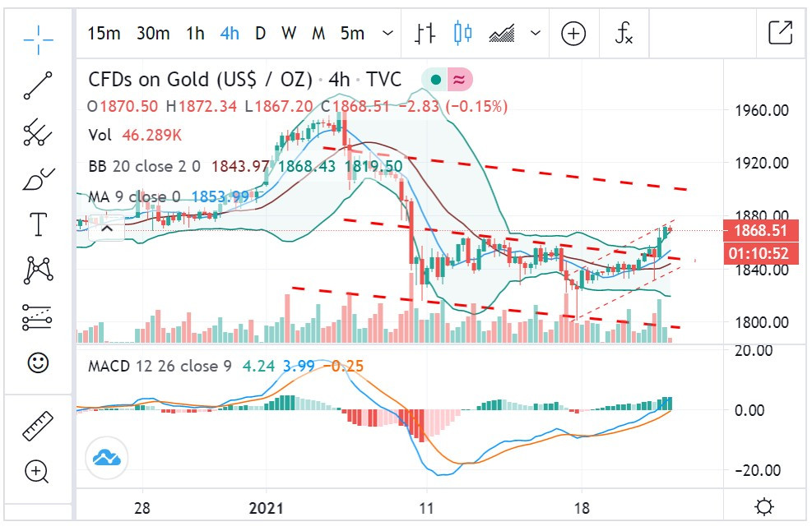The width and height of the screenshot is (812, 531).
Task: Open the emoji icons tool
Action: [x=38, y=362]
